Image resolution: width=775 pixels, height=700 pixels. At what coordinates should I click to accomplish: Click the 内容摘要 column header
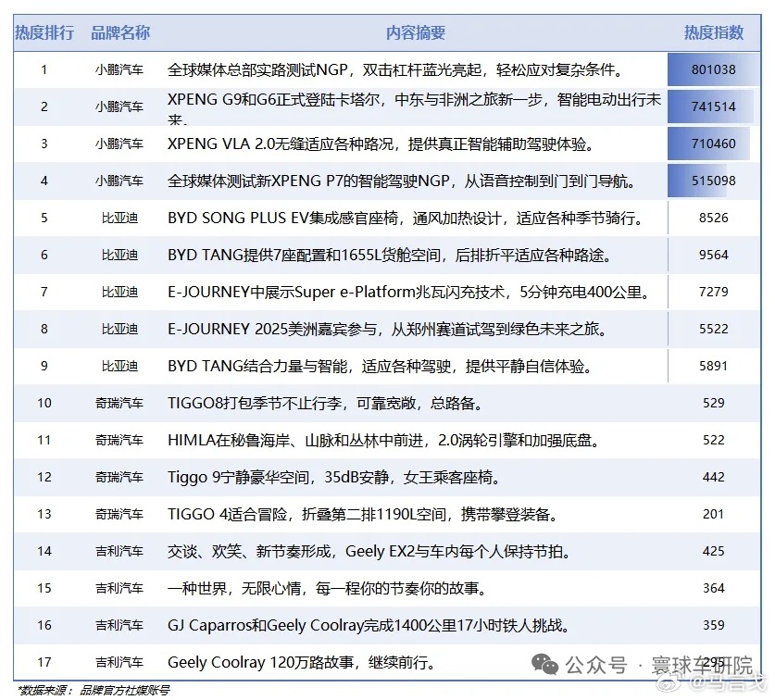tap(416, 32)
